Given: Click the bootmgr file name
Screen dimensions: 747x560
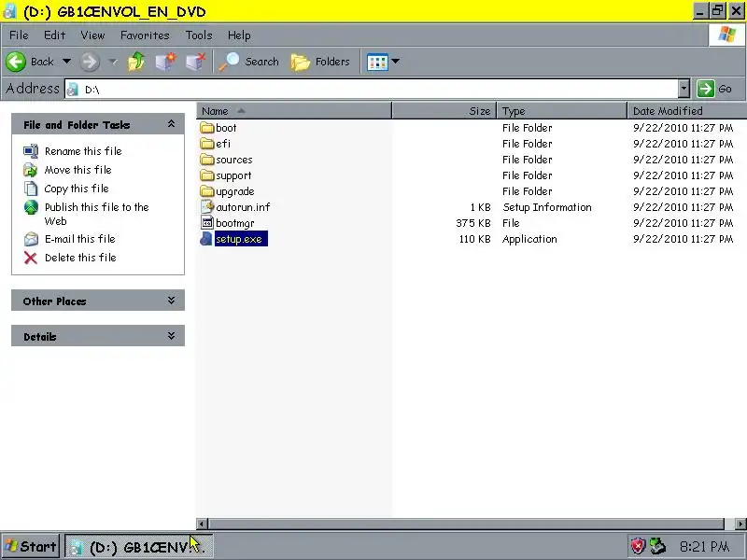Looking at the screenshot, I should (x=235, y=223).
